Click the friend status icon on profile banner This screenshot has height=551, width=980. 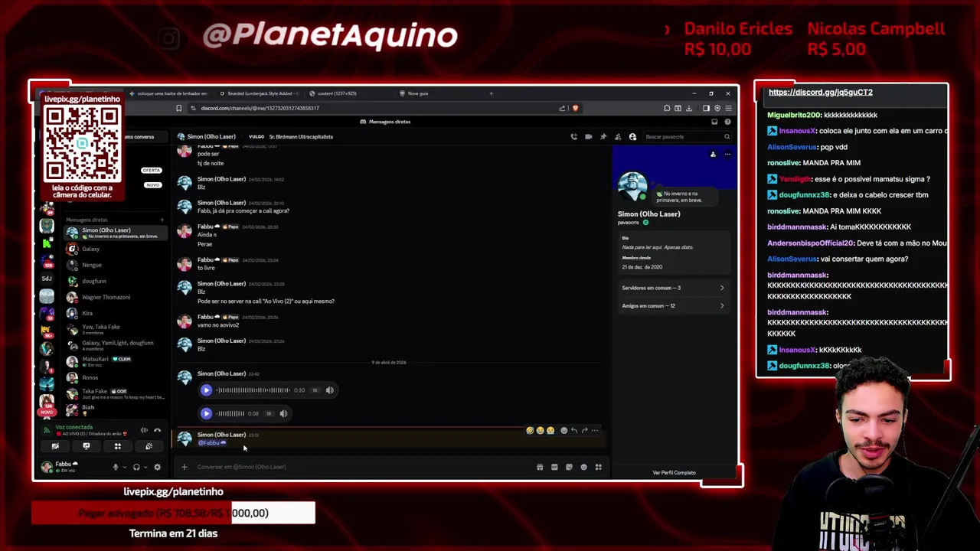click(713, 155)
